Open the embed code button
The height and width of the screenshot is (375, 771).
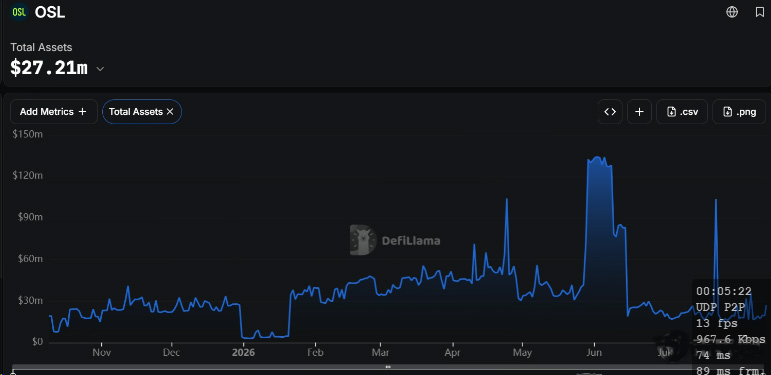610,112
